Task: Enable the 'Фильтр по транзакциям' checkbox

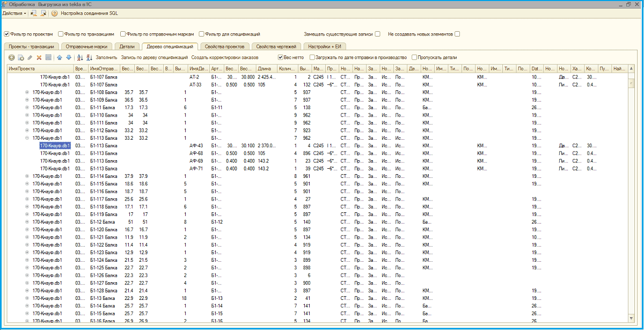Action: 61,34
